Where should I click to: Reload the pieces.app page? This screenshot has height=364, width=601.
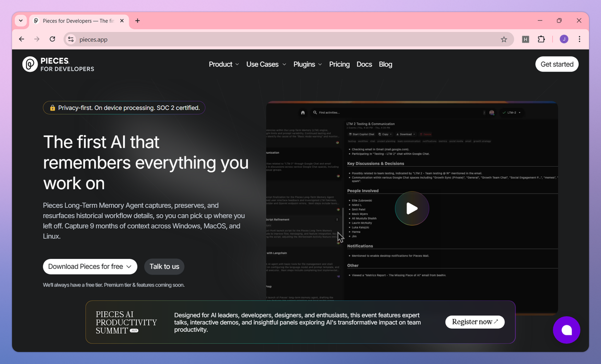click(x=52, y=39)
